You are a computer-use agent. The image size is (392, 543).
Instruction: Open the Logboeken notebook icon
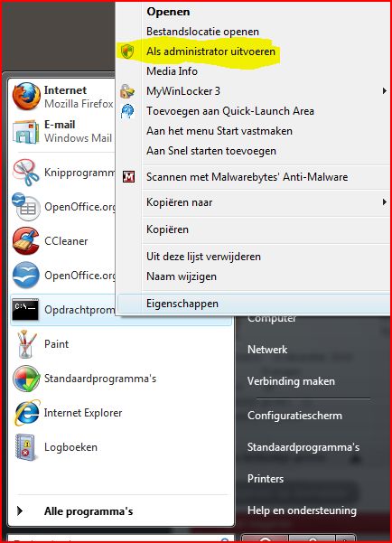[25, 447]
